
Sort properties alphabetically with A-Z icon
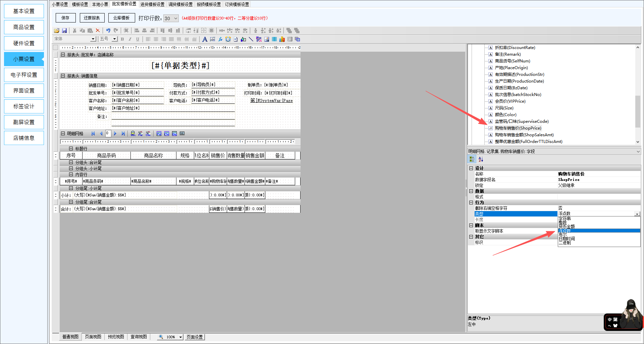tap(481, 159)
